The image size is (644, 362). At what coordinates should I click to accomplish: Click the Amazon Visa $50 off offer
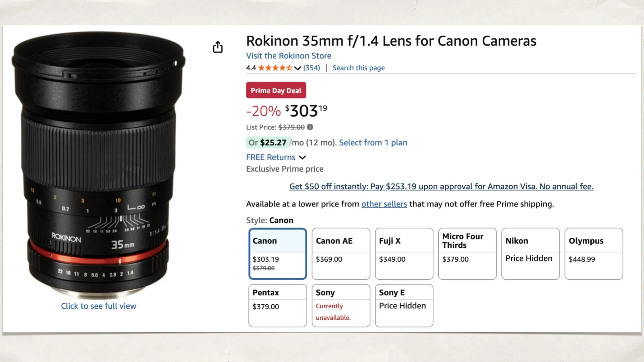pos(441,186)
